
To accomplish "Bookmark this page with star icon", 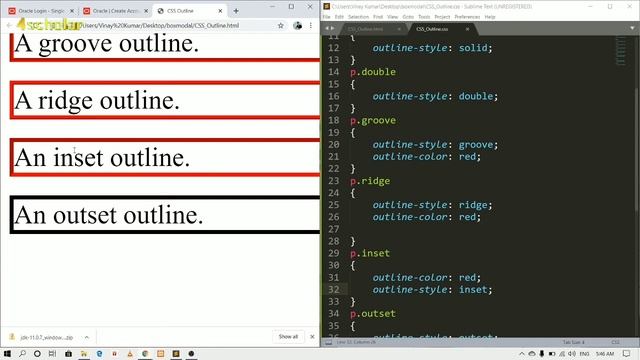I will click(x=281, y=25).
